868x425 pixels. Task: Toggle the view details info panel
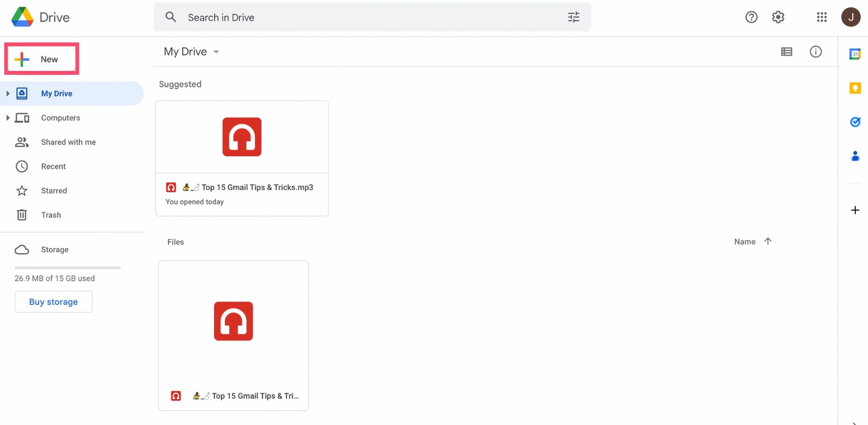coord(815,52)
